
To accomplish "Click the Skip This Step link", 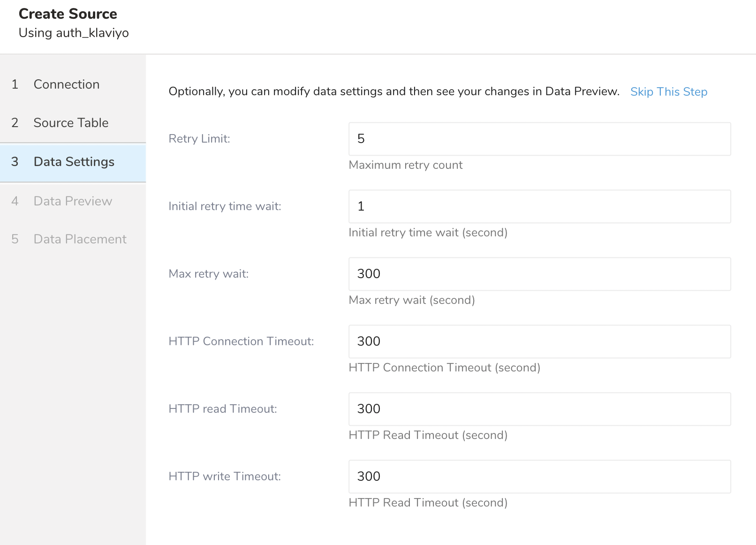I will click(668, 92).
